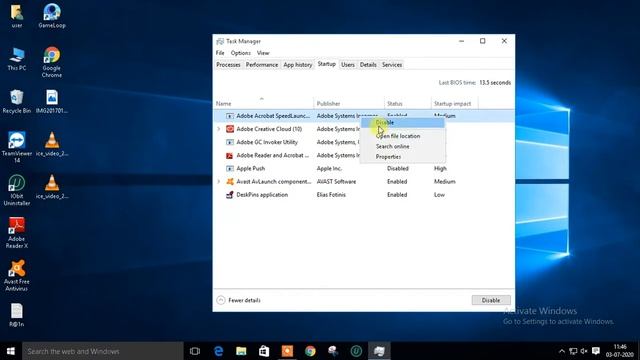Image resolution: width=640 pixels, height=360 pixels.
Task: Select the R@1n text file icon
Action: [x=17, y=315]
